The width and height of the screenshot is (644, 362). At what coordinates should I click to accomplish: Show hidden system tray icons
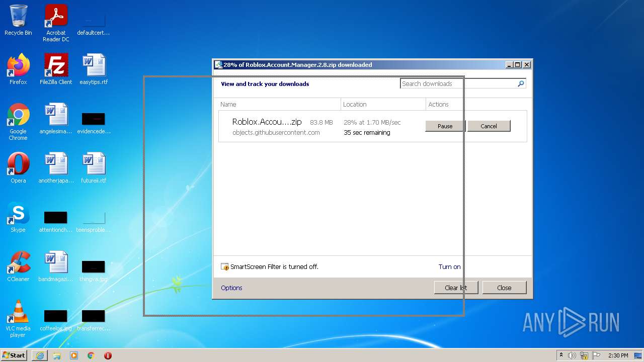tap(561, 355)
